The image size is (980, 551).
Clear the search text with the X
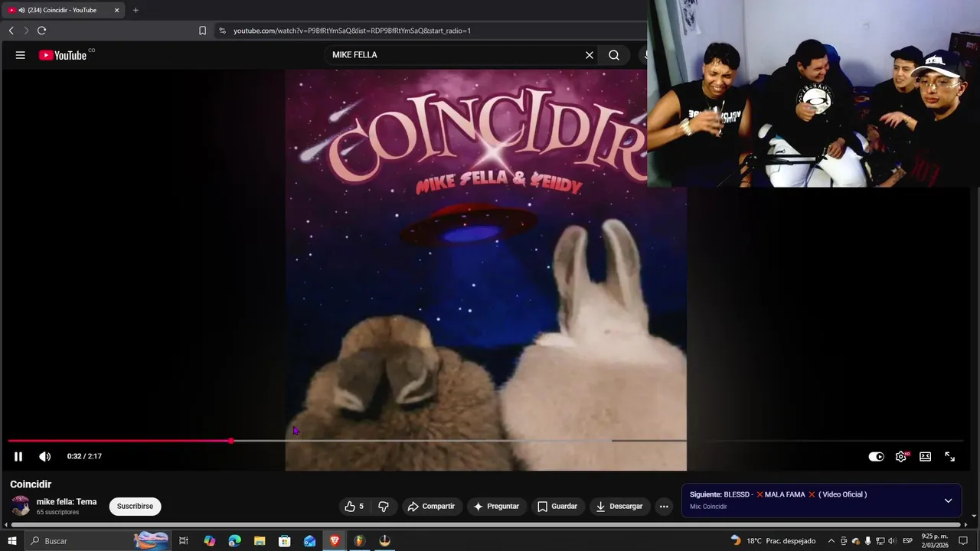coord(590,55)
